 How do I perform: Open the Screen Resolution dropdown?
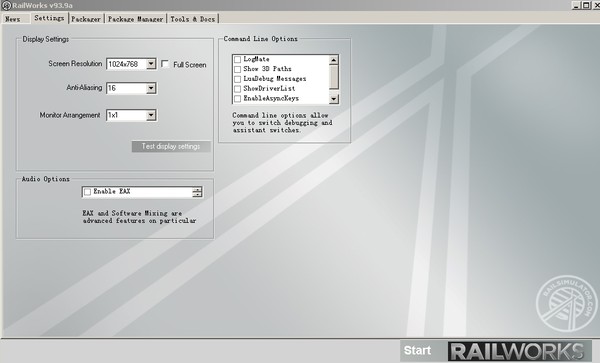point(151,63)
